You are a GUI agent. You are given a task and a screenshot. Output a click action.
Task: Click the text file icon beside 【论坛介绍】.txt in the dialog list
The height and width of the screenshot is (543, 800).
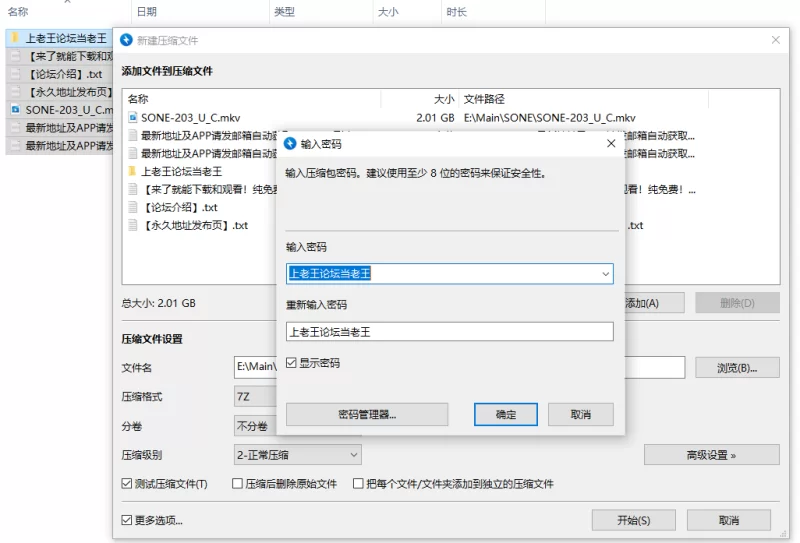coord(133,207)
